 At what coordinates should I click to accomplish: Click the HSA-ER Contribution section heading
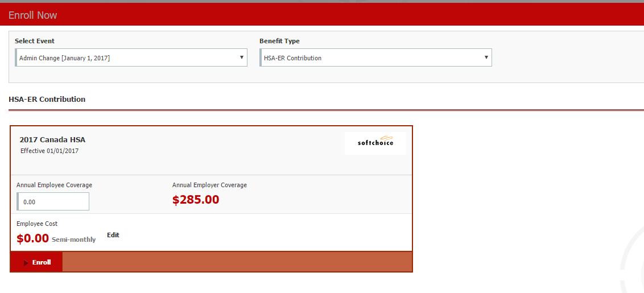click(x=47, y=100)
